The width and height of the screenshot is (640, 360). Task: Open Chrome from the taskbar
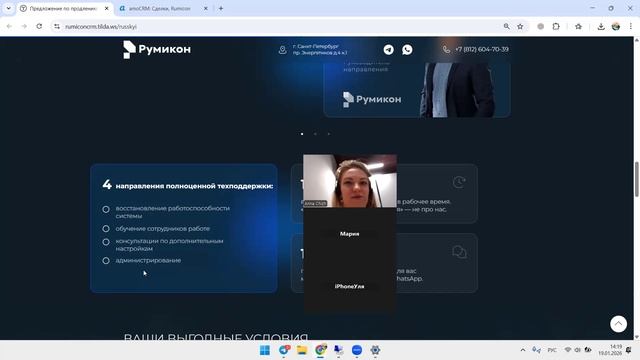pos(321,350)
